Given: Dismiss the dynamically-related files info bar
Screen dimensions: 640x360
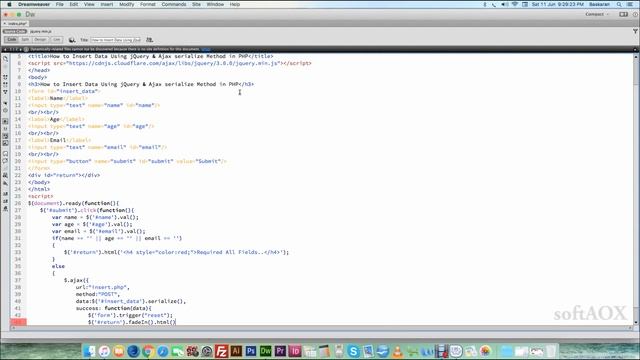Looking at the screenshot, I should point(635,49).
